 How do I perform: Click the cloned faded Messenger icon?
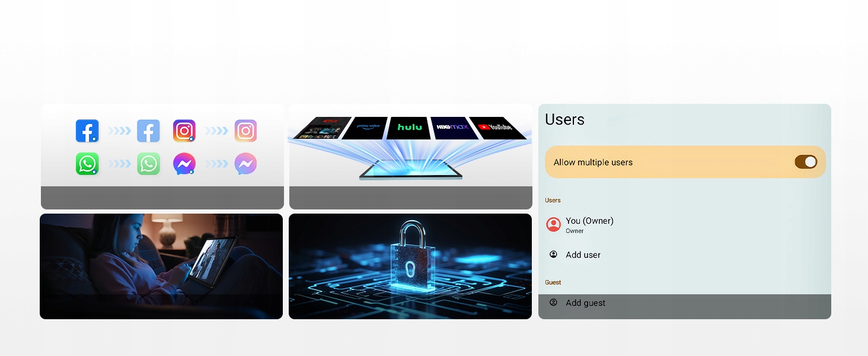tap(245, 164)
